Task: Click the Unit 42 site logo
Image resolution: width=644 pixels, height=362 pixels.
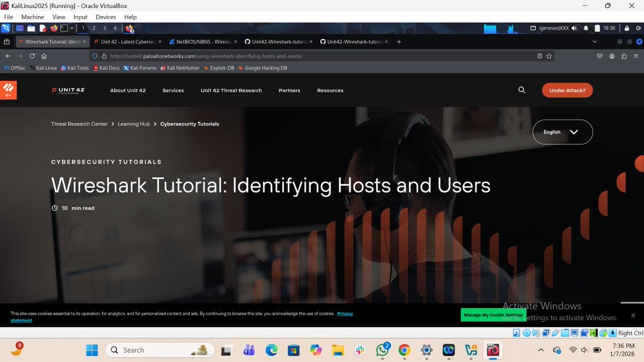Action: (68, 90)
